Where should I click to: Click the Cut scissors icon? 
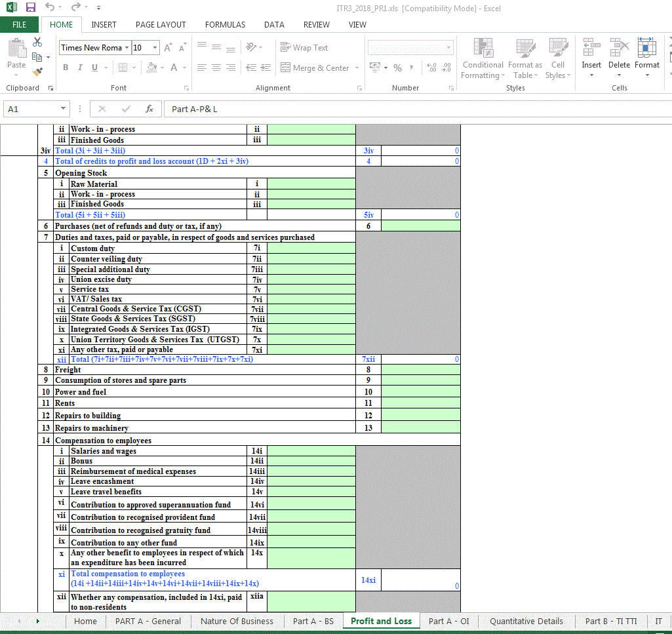[38, 42]
